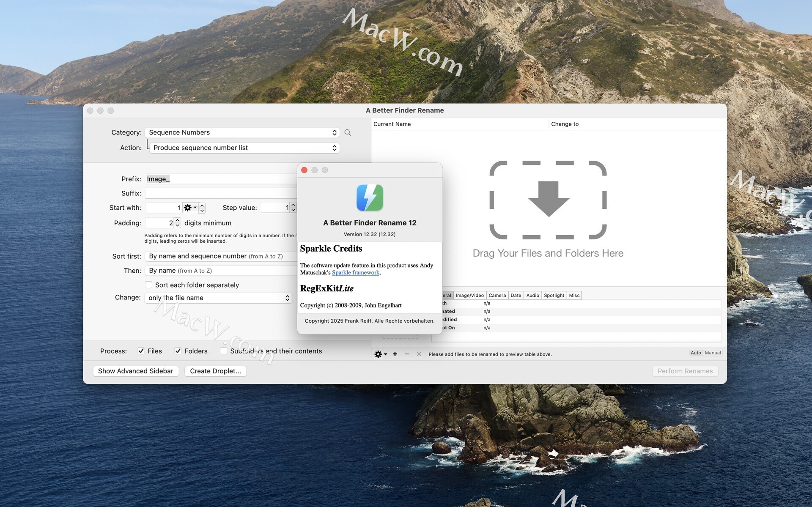Screen dimensions: 812x507
Task: Switch to the Date metadata tab
Action: pos(516,295)
